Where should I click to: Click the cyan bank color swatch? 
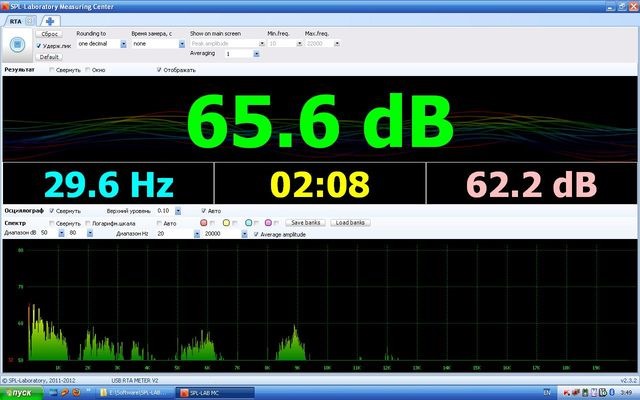click(249, 223)
